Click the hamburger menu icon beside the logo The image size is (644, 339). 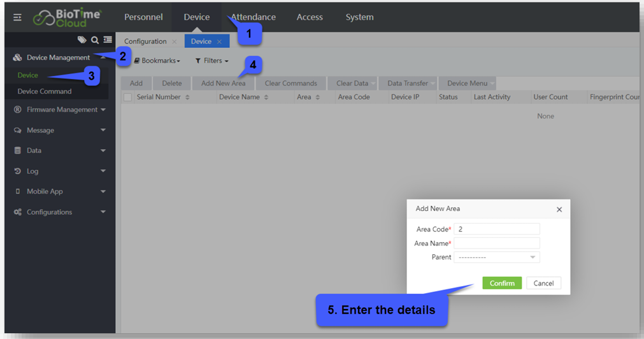pos(17,17)
